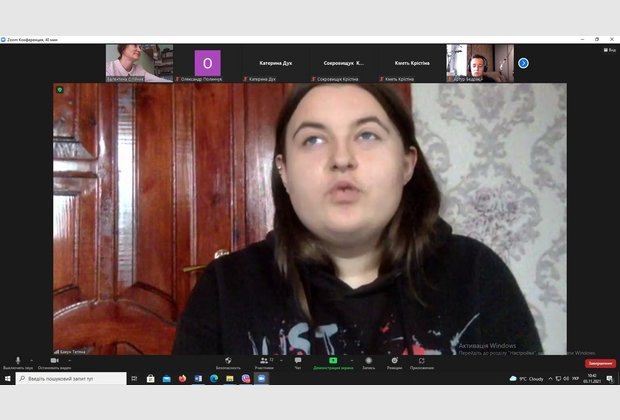Screen dimensions: 620x420
Task: Open the Чат chat panel
Action: click(x=297, y=360)
